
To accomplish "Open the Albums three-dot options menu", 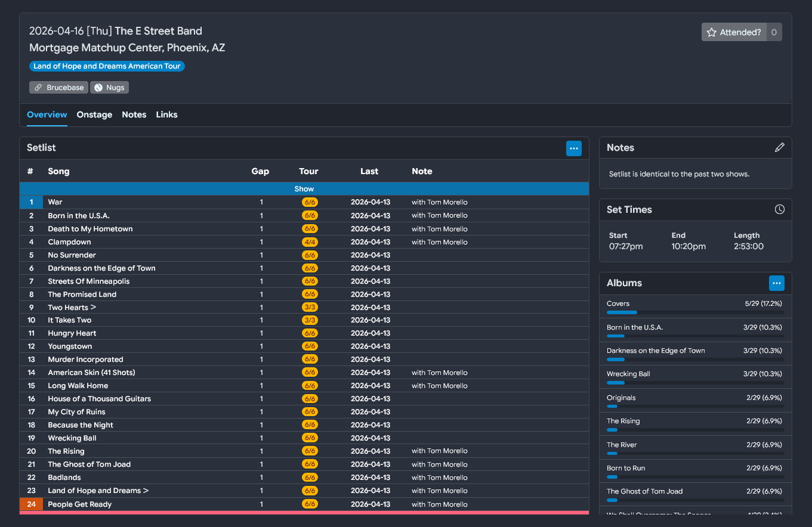I will tap(776, 283).
